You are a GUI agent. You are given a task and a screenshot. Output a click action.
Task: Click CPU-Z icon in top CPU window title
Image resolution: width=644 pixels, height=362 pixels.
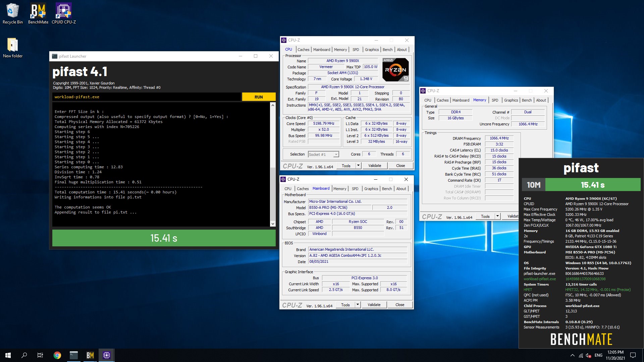coord(284,40)
